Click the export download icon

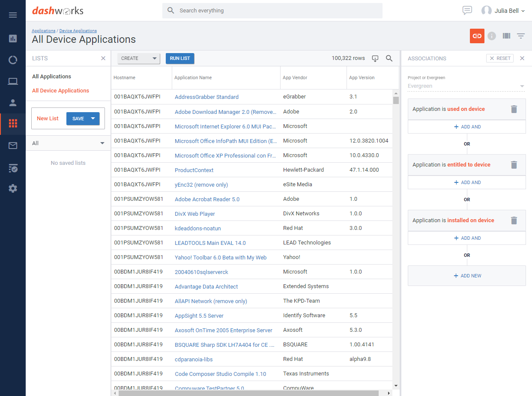pos(375,58)
